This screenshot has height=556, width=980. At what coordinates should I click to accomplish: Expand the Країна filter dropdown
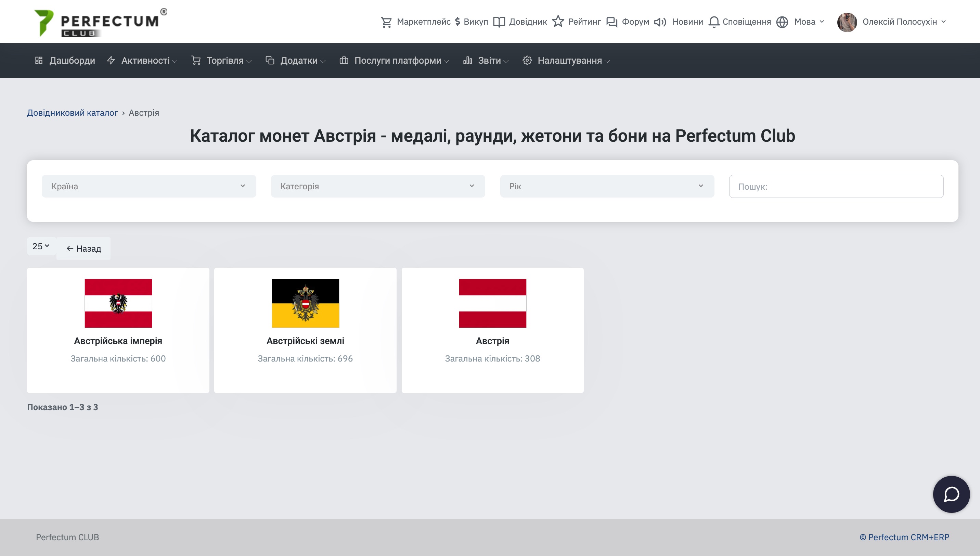tap(149, 186)
